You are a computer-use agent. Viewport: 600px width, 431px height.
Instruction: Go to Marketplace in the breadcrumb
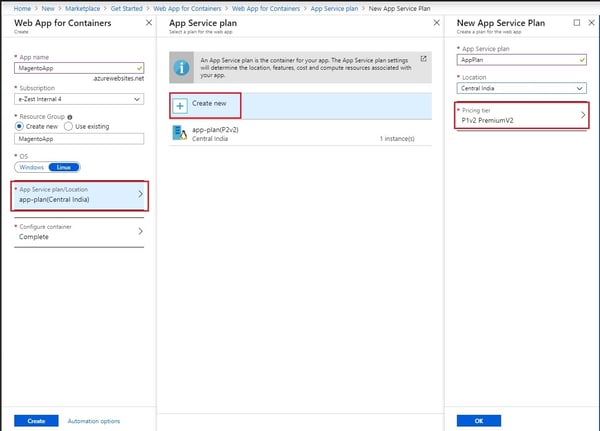coord(83,8)
